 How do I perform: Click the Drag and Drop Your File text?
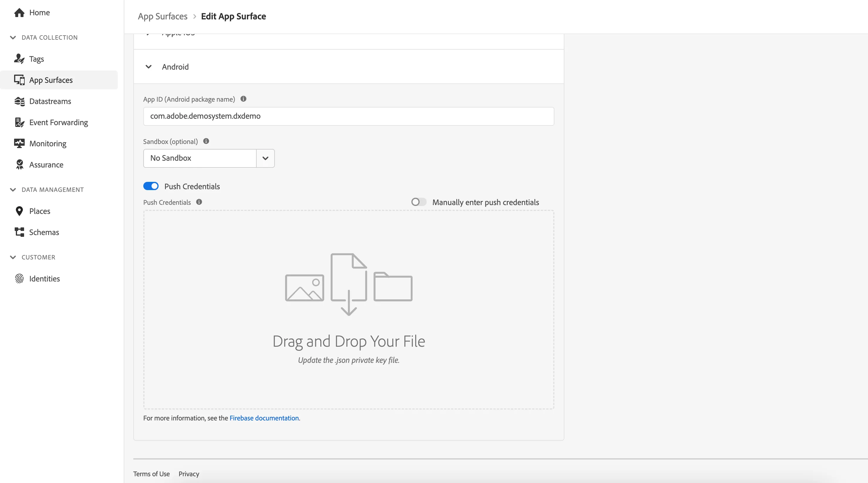pyautogui.click(x=349, y=341)
